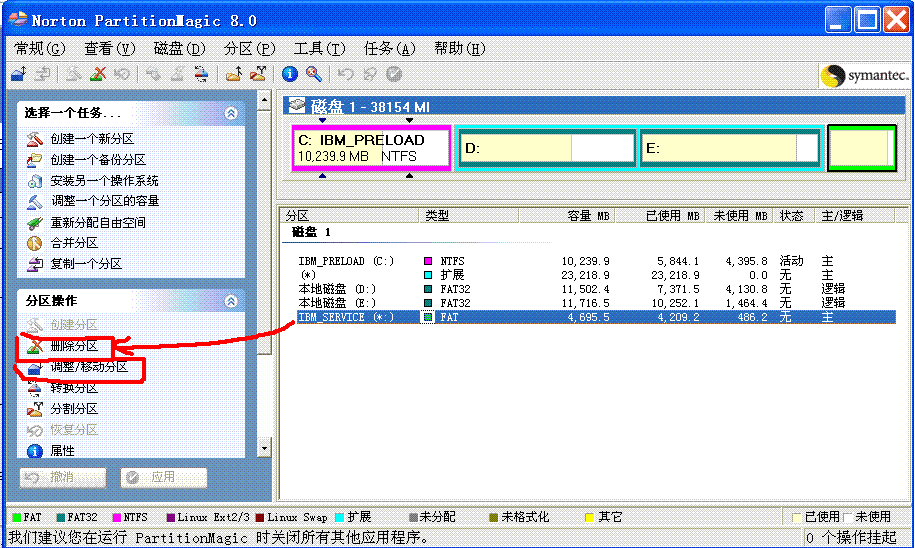Click the 已使用 MB column header
Image resolution: width=915 pixels, height=548 pixels.
[x=660, y=215]
